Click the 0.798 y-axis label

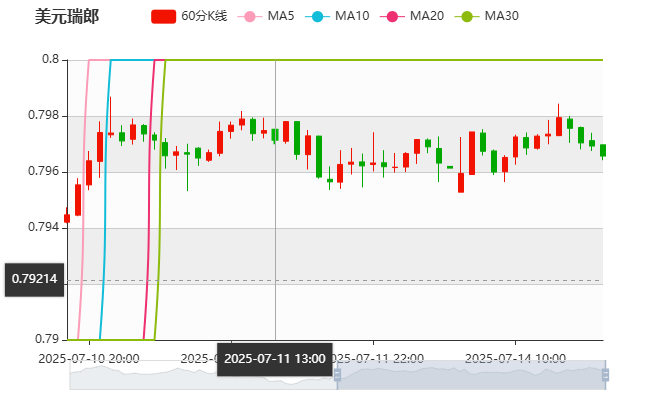coord(44,115)
